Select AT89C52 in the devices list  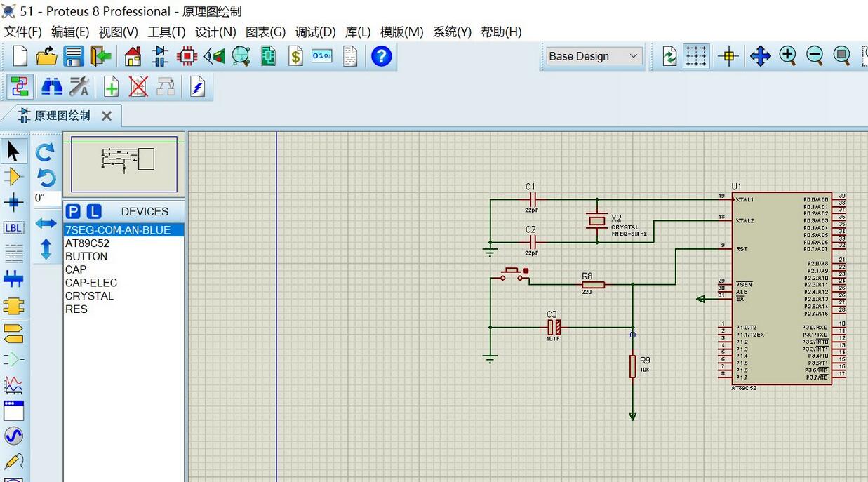(123, 243)
